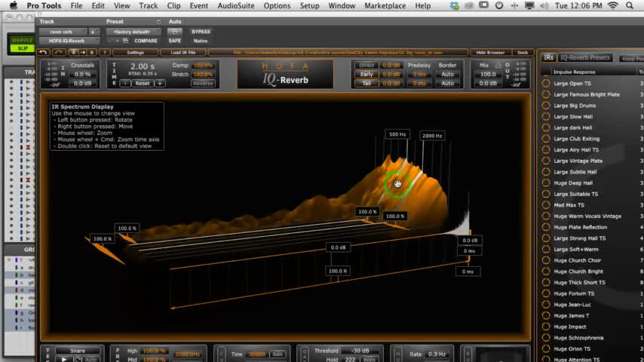Image resolution: width=644 pixels, height=362 pixels.
Task: Select the A preset slot button
Action: coord(73,53)
